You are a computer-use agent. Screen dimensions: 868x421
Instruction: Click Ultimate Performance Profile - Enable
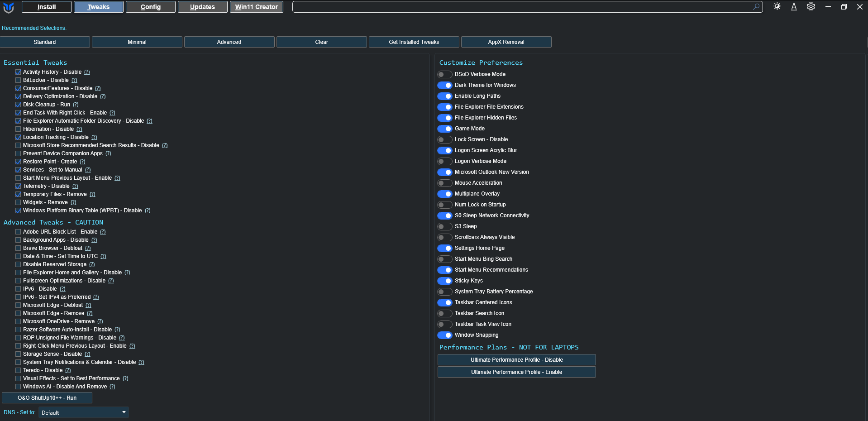[x=517, y=372]
